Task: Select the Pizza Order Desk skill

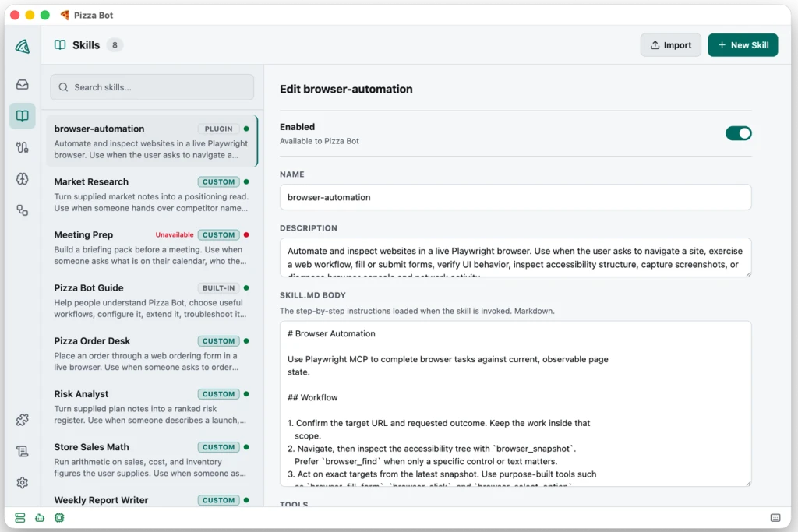Action: pyautogui.click(x=152, y=354)
